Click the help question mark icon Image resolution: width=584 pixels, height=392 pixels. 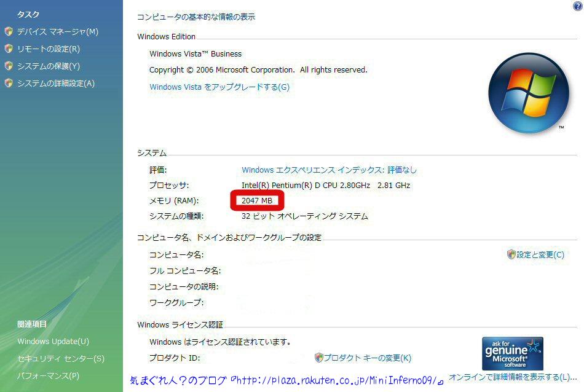pyautogui.click(x=578, y=6)
